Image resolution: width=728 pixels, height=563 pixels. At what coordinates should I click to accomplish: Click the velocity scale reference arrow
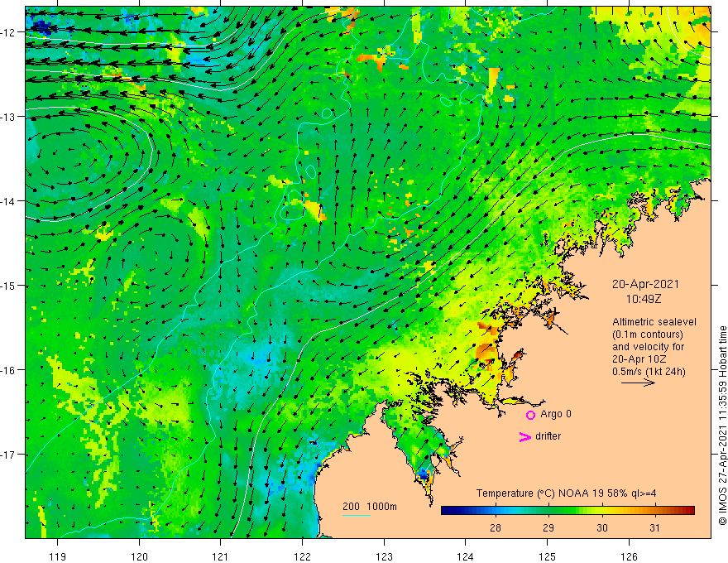(638, 383)
